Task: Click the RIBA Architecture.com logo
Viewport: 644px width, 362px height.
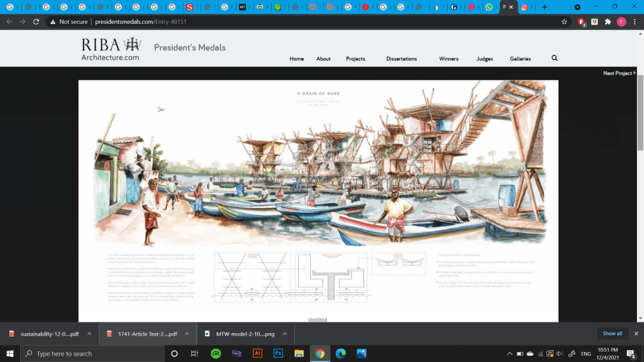Action: [111, 50]
